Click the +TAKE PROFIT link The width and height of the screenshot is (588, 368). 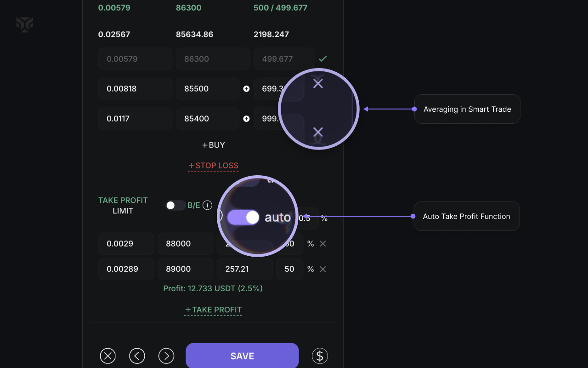[x=213, y=310]
